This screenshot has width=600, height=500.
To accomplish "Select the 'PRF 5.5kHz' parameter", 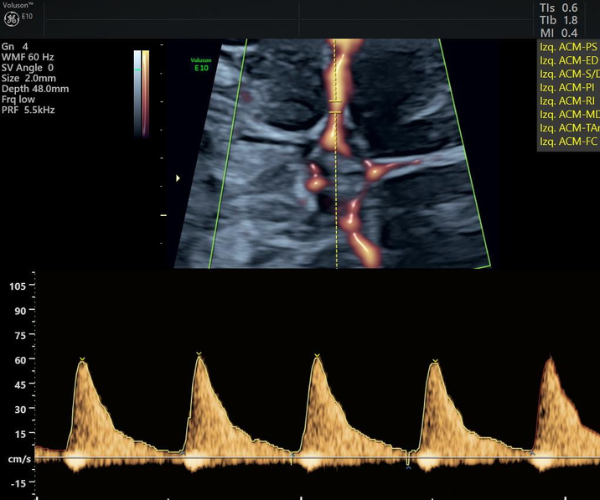I will pos(28,110).
